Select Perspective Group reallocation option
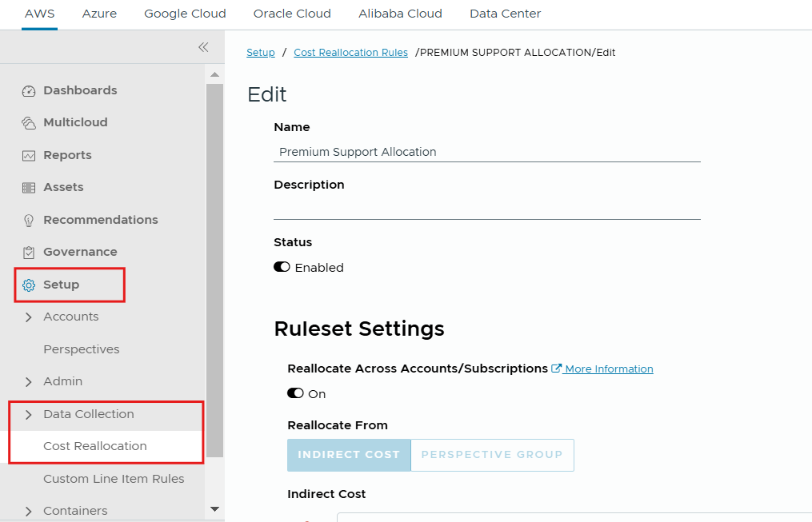The image size is (812, 522). coord(492,455)
